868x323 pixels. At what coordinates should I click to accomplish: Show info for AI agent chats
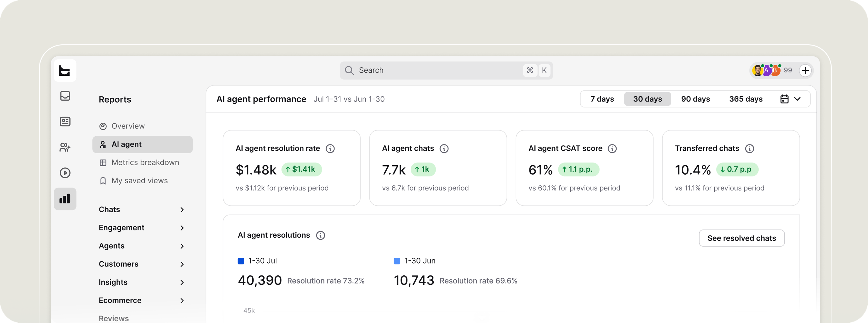(444, 149)
